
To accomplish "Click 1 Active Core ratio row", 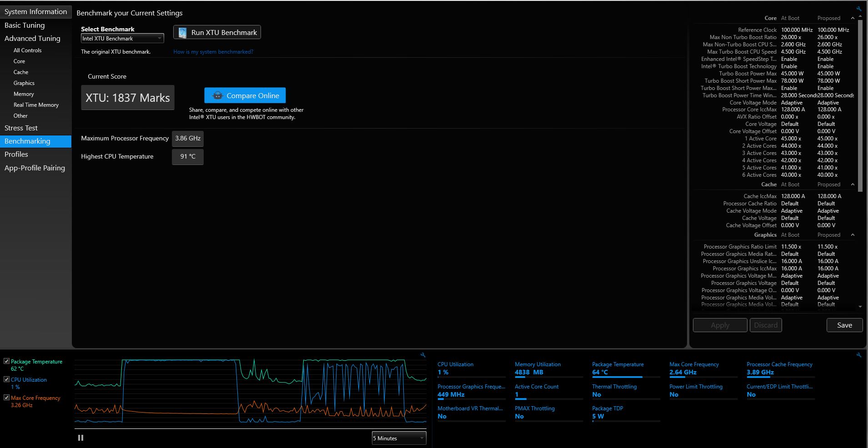I will (775, 139).
